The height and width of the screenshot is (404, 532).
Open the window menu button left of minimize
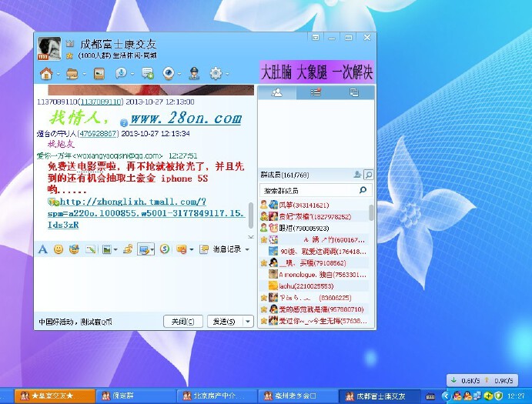[x=316, y=37]
